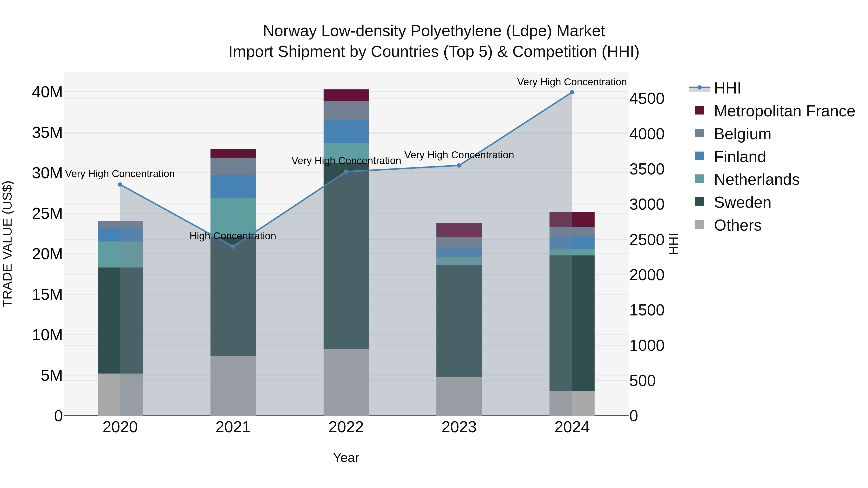Click the 40M tick on trade value axis
This screenshot has width=868, height=488.
coord(47,92)
